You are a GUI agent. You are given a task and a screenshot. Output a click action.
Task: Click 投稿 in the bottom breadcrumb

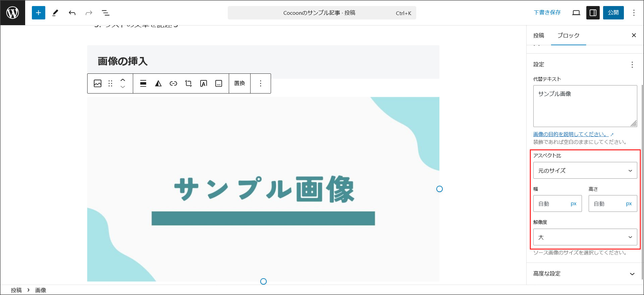point(16,290)
